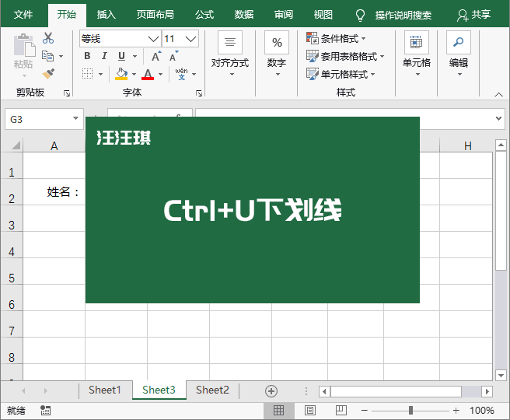The image size is (510, 420).
Task: Open the 文件 File tab
Action: click(23, 15)
